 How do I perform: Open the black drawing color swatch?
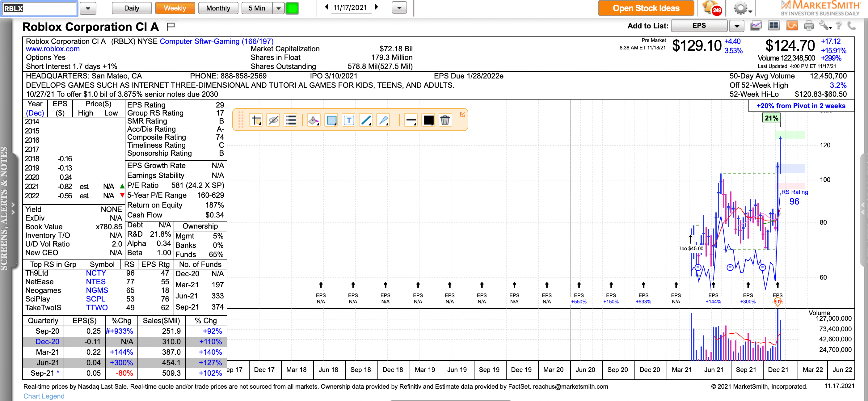[428, 120]
